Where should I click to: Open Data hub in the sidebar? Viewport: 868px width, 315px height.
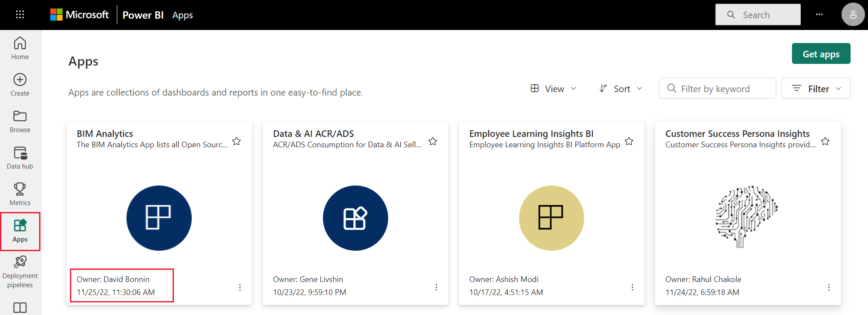click(20, 158)
